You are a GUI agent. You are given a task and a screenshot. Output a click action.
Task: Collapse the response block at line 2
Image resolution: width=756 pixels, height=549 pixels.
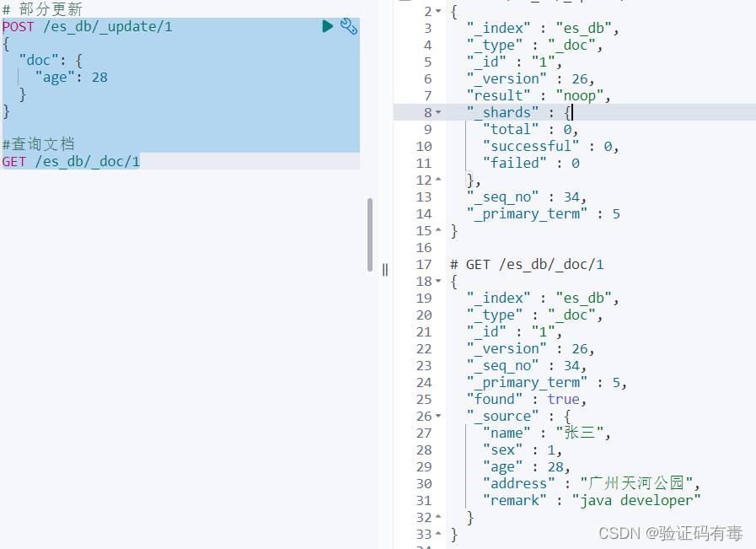click(x=438, y=11)
